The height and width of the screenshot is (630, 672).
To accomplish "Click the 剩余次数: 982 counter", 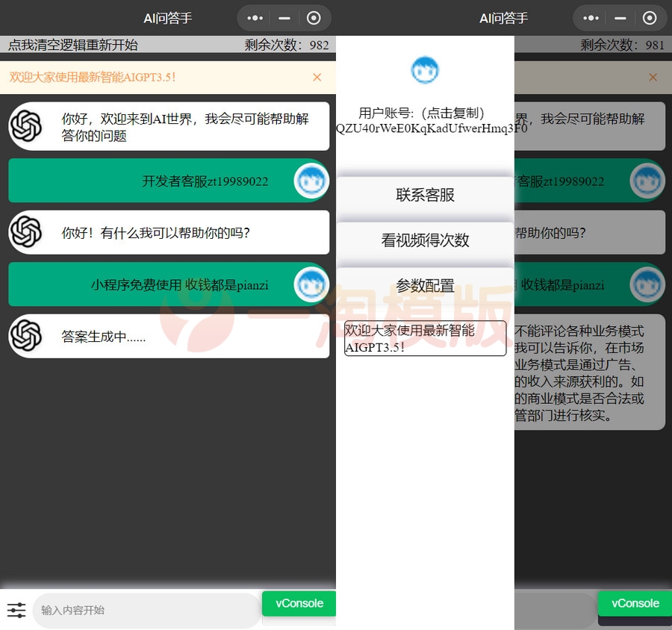I will click(x=287, y=45).
